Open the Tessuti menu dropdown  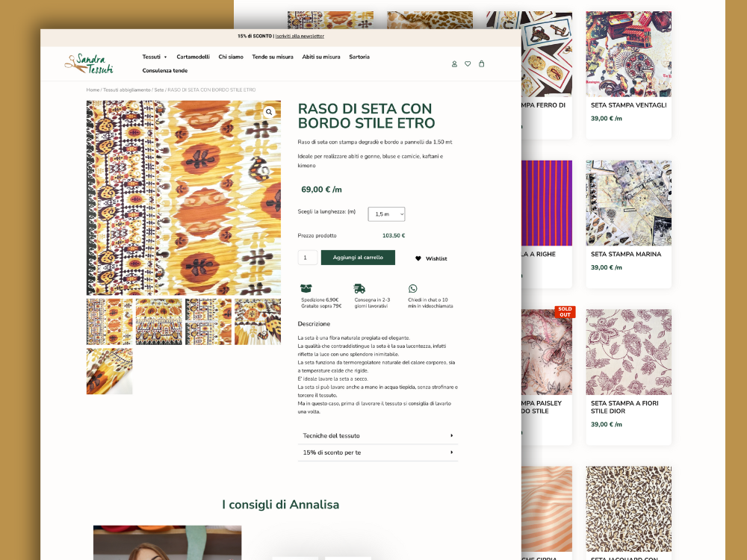[x=155, y=57]
